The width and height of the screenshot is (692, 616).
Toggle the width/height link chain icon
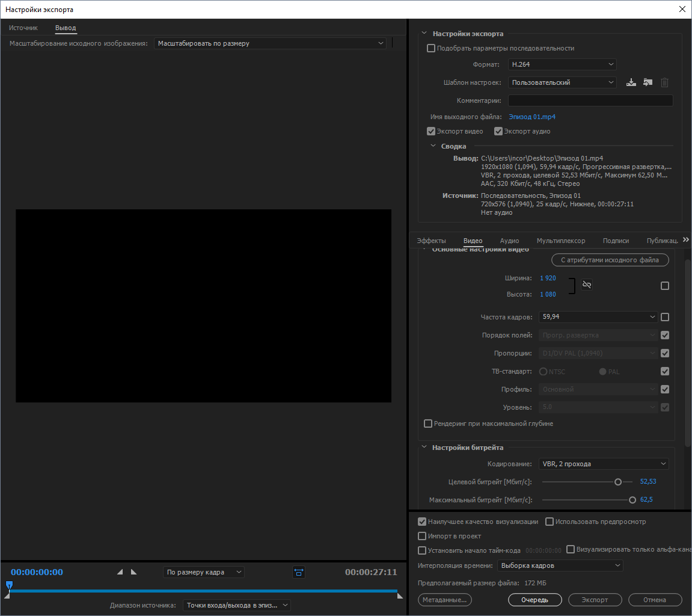point(587,285)
